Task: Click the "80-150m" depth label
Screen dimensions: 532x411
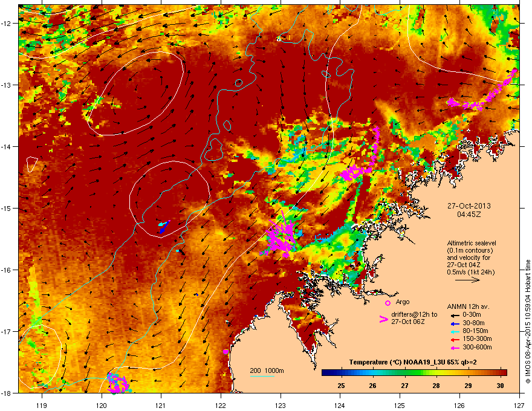Action: point(475,331)
